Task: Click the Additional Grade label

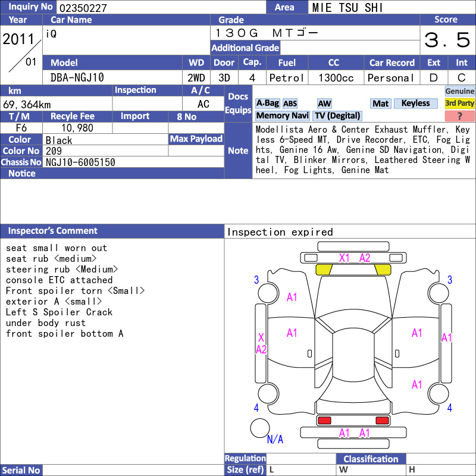Action: click(x=245, y=48)
